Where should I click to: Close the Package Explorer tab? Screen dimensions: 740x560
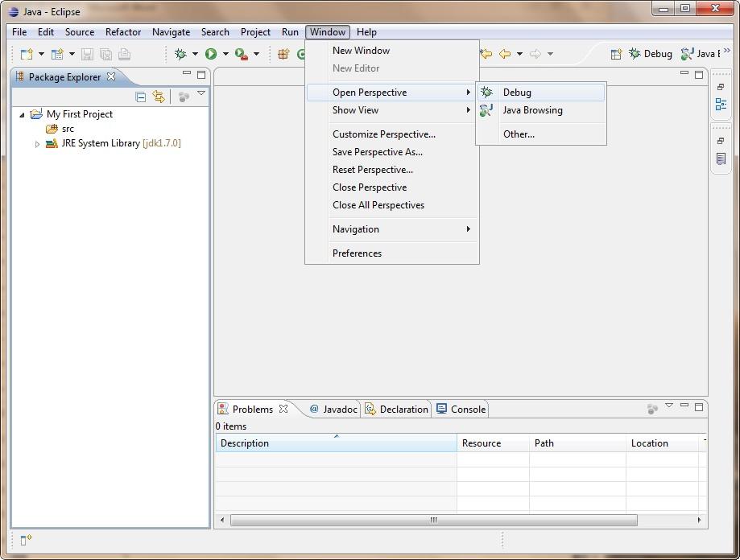pyautogui.click(x=111, y=76)
